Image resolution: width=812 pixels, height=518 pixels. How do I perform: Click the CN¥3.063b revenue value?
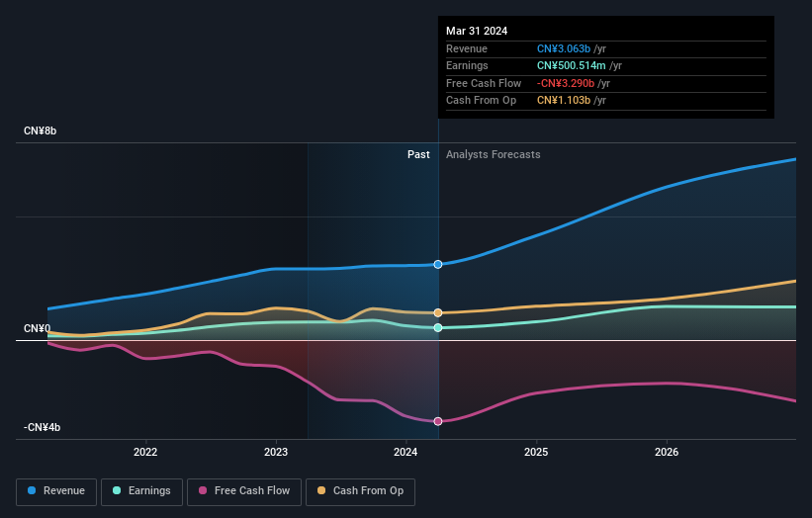click(564, 48)
